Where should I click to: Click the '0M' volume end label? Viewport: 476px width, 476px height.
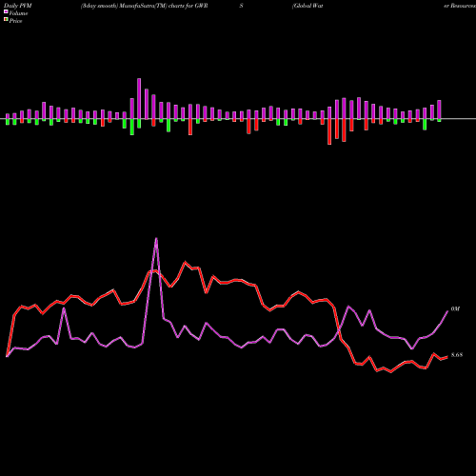(455, 308)
